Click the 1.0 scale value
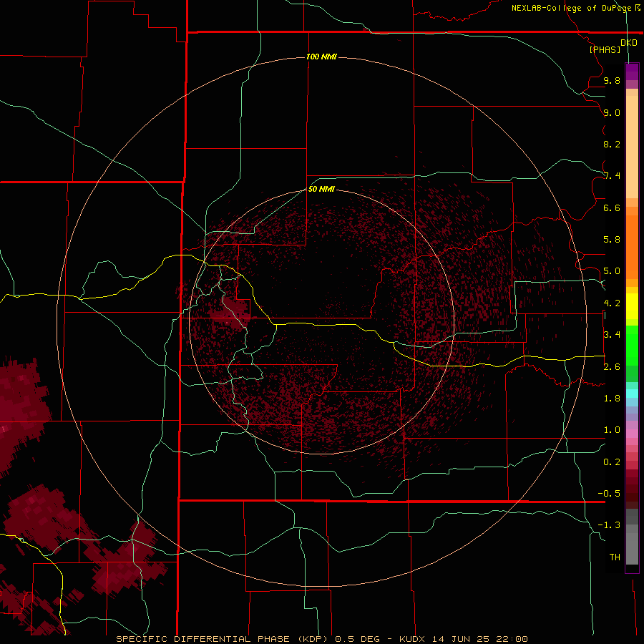 612,430
